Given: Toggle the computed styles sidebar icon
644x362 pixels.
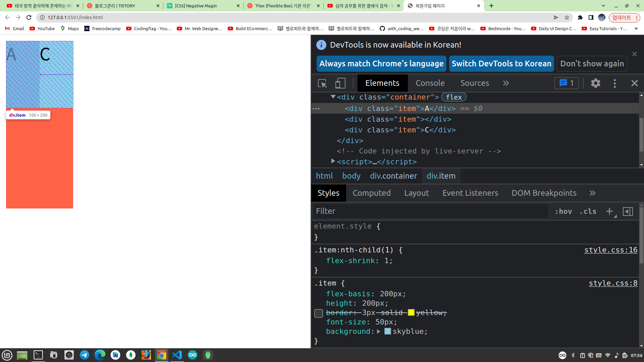Looking at the screenshot, I should pyautogui.click(x=628, y=211).
